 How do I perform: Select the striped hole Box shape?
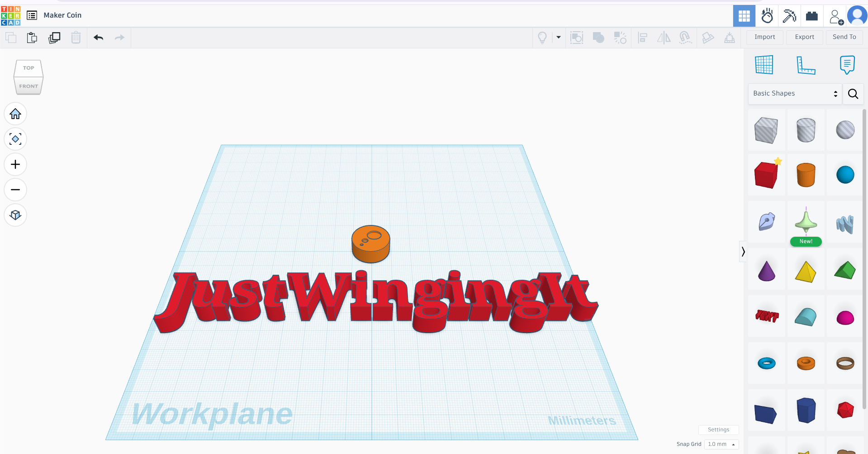766,130
